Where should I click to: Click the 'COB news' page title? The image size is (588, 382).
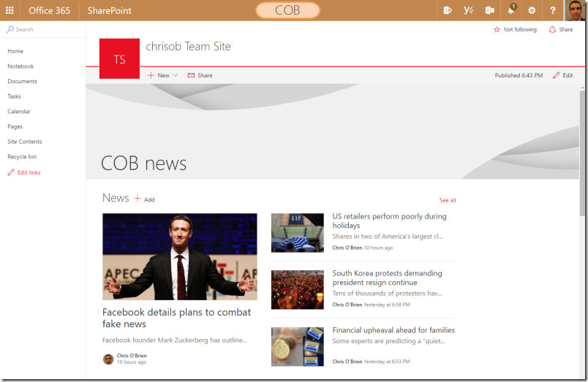pos(143,164)
